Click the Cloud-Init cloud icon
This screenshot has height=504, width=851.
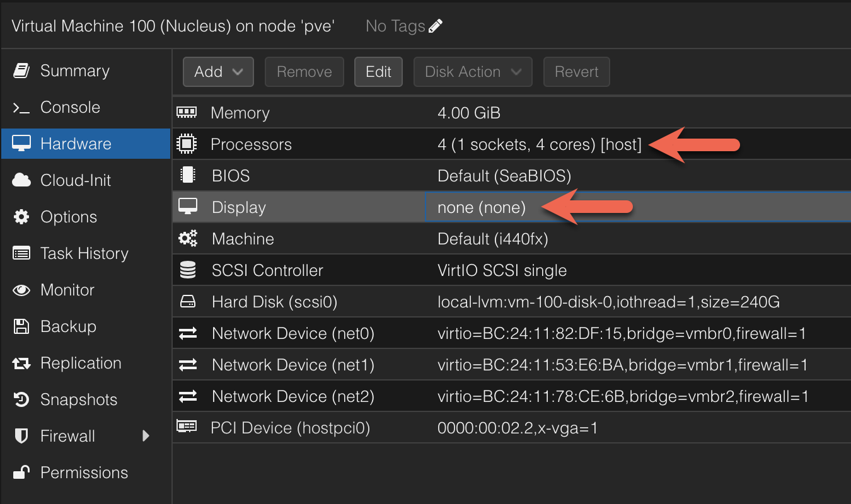(x=21, y=180)
